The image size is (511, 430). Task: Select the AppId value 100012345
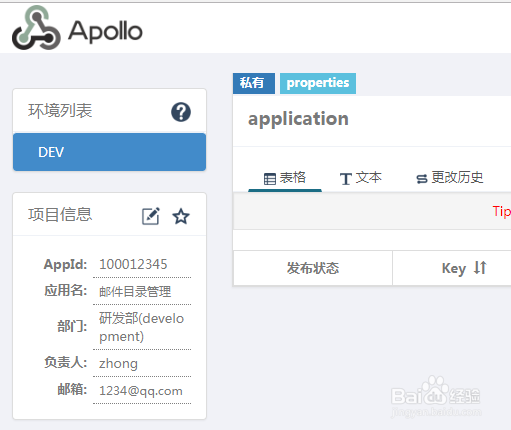[133, 264]
